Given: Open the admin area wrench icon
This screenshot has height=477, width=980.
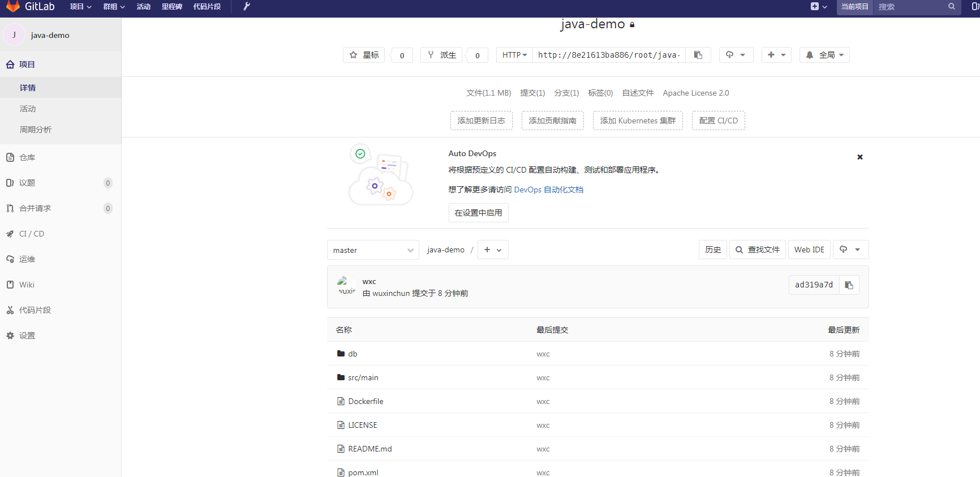Looking at the screenshot, I should (x=247, y=7).
